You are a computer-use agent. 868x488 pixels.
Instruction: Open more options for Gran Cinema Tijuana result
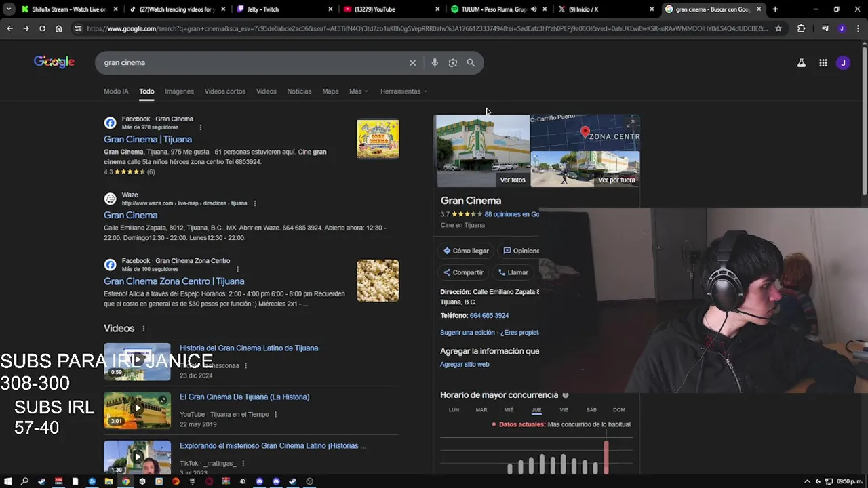click(x=200, y=127)
